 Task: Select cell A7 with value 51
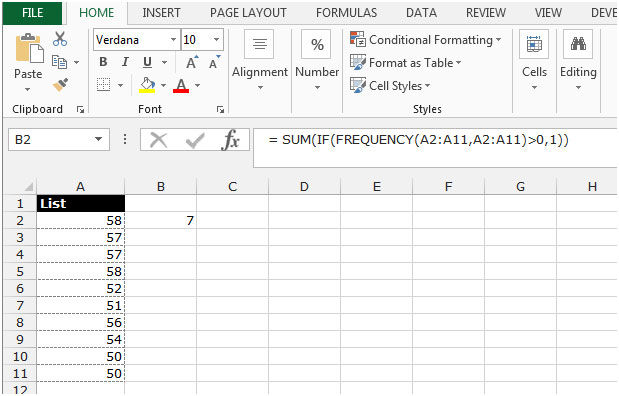coord(81,306)
